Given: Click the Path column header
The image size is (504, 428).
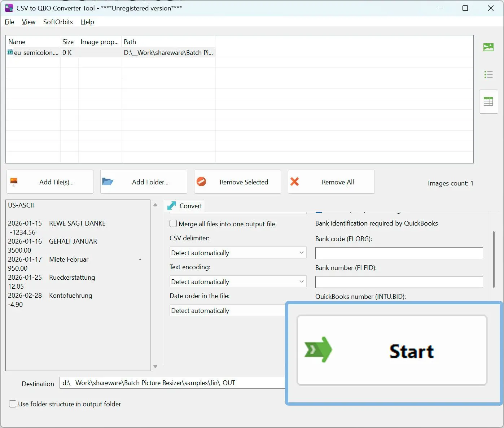Looking at the screenshot, I should (x=168, y=42).
